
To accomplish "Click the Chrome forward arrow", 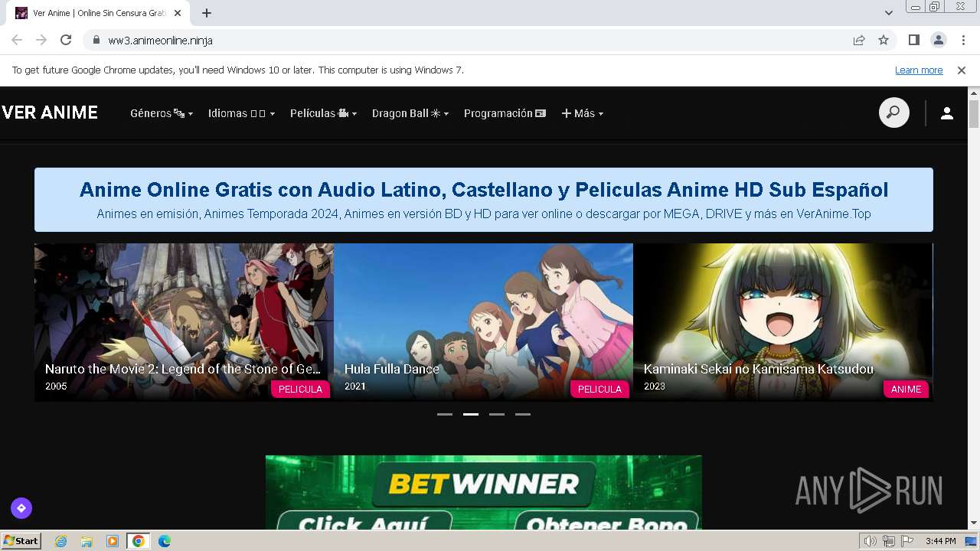I will (41, 40).
